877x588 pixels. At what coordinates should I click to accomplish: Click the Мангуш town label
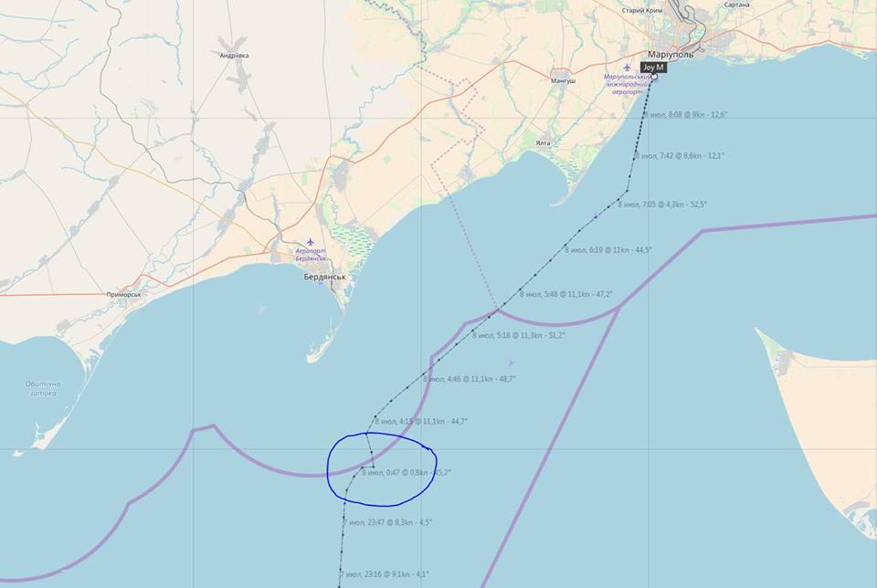pyautogui.click(x=564, y=80)
